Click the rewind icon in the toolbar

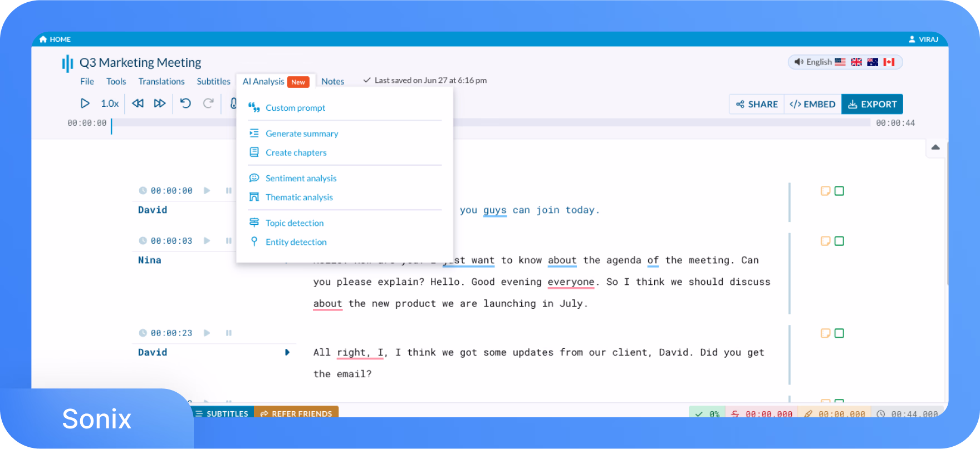click(x=138, y=103)
